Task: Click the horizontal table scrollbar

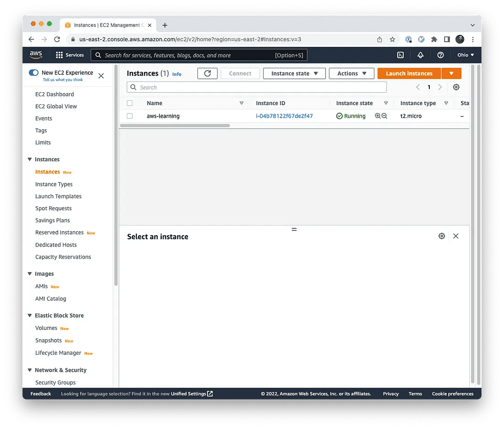Action: pyautogui.click(x=175, y=126)
